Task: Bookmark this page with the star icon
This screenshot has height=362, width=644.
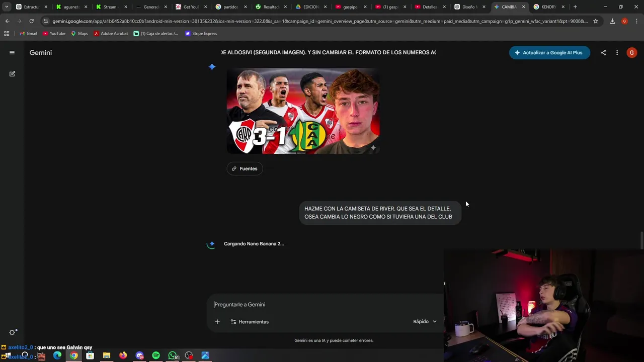Action: [x=596, y=21]
